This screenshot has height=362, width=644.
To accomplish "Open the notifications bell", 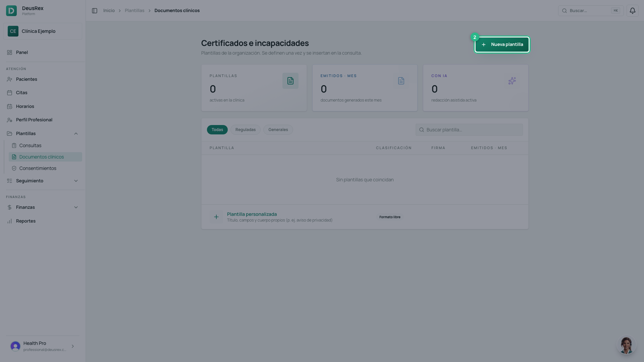I will [x=632, y=11].
